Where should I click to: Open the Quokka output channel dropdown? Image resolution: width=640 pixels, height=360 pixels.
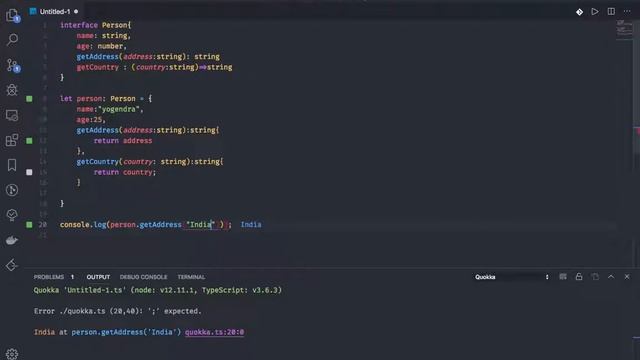(512, 277)
